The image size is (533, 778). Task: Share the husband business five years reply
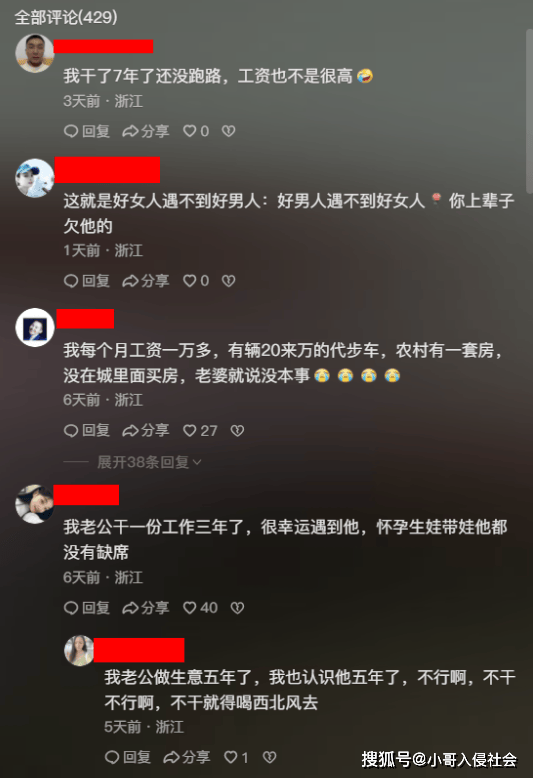pos(187,757)
